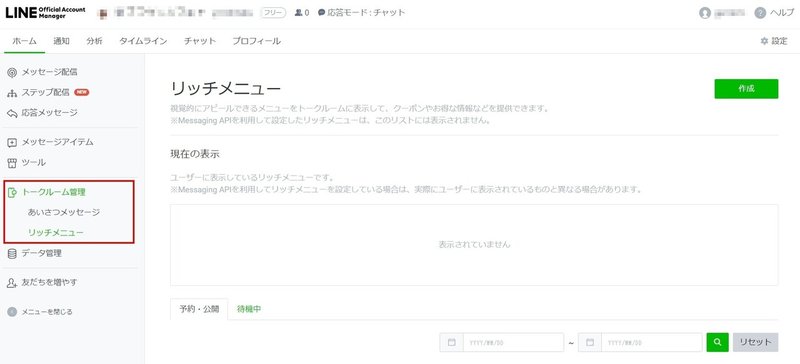Expand ツール in the sidebar
The width and height of the screenshot is (800, 364).
pos(34,163)
